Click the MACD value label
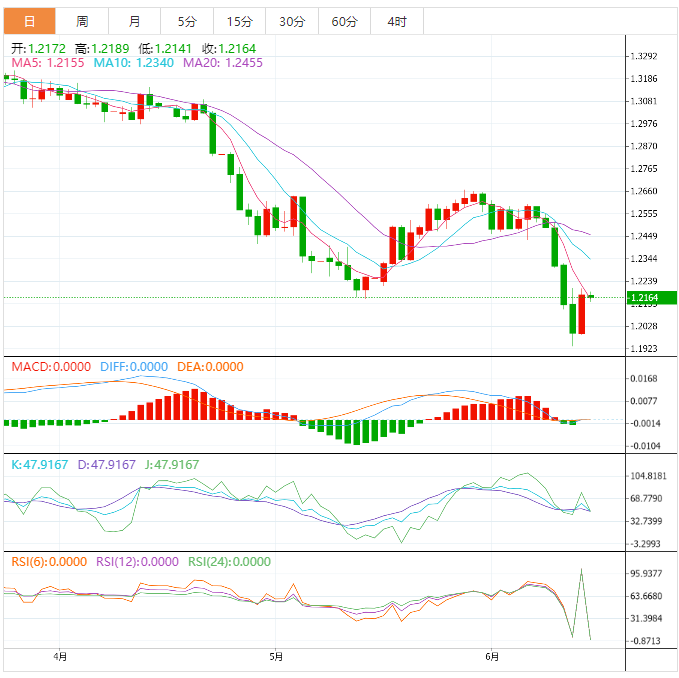 [52, 367]
